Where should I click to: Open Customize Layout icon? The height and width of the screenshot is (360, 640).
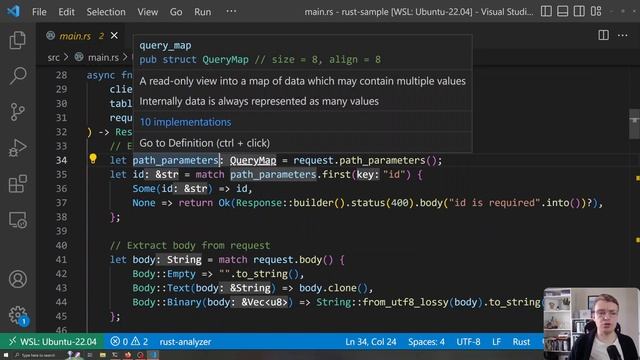tap(596, 11)
